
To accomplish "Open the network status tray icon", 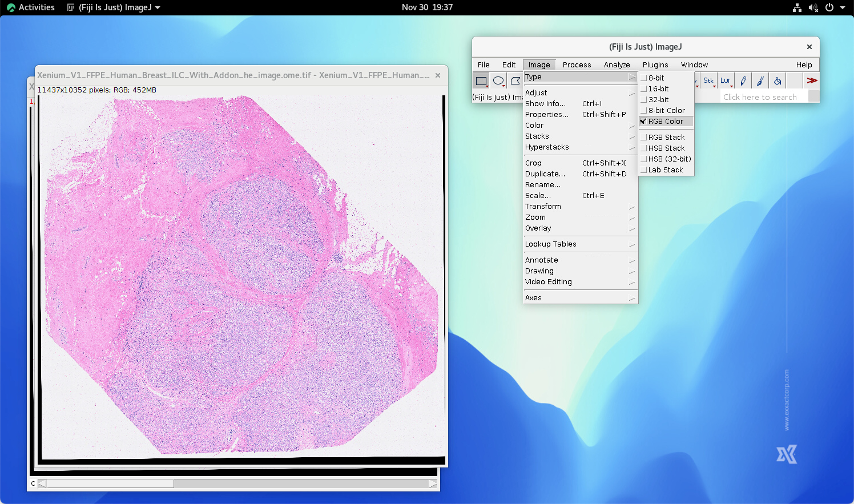I will (x=797, y=7).
